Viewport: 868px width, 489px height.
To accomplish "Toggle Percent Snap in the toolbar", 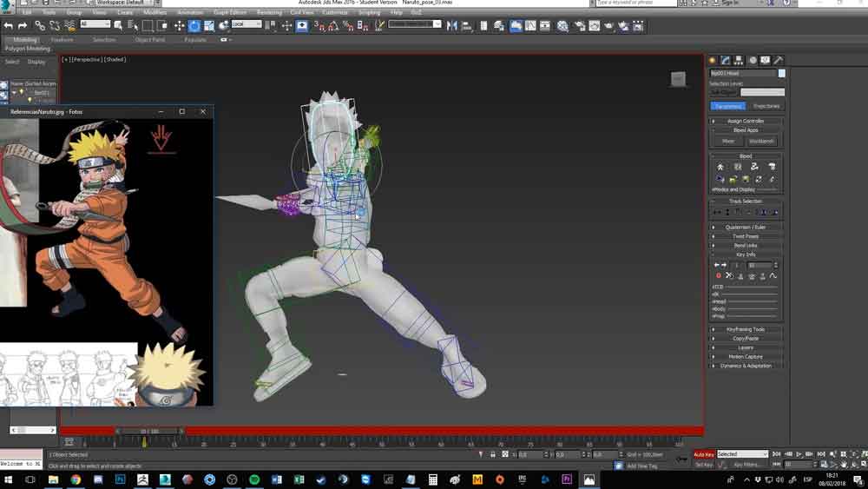I will 348,25.
